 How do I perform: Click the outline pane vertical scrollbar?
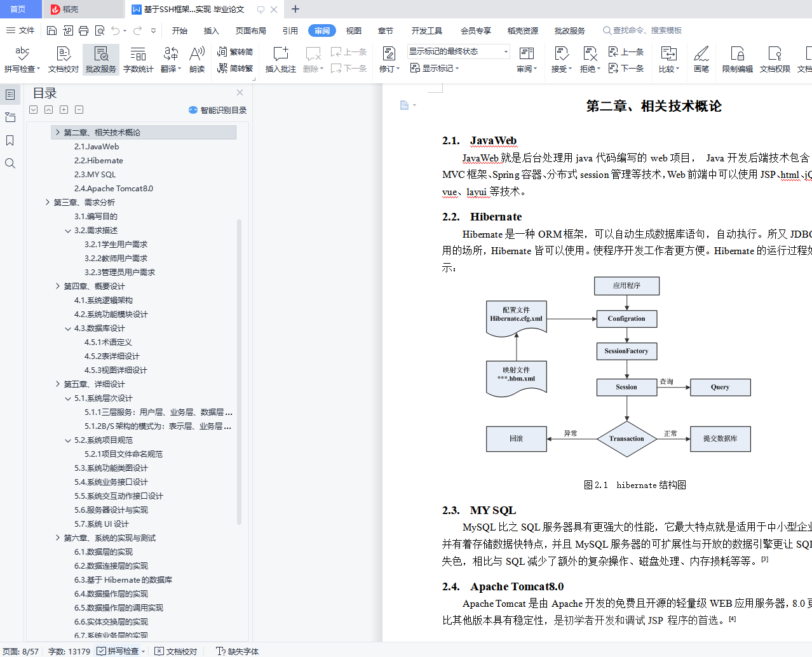[x=239, y=372]
